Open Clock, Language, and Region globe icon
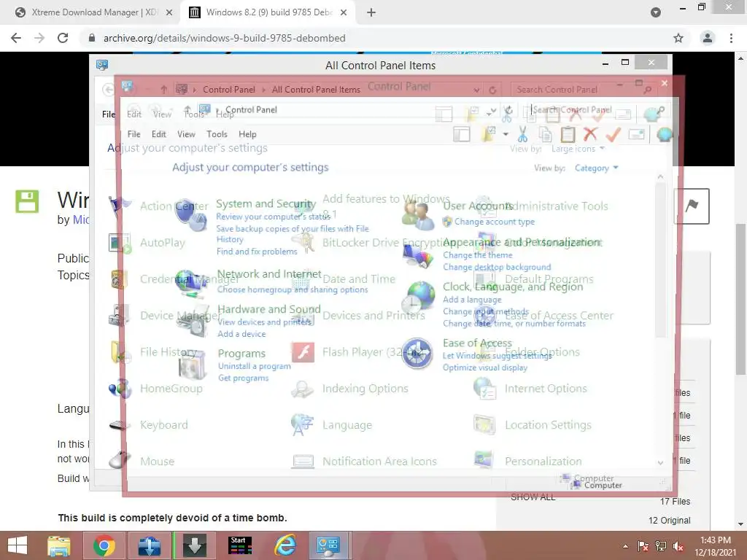The image size is (747, 560). pyautogui.click(x=418, y=297)
